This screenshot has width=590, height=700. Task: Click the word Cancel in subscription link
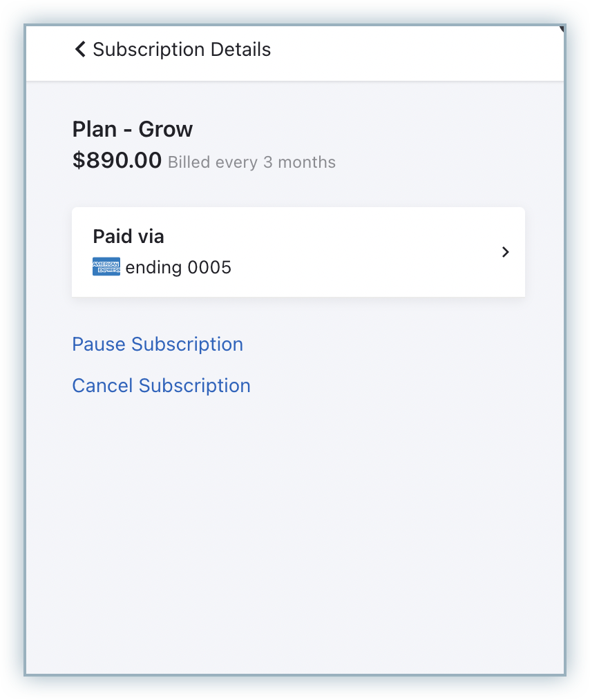click(x=103, y=385)
